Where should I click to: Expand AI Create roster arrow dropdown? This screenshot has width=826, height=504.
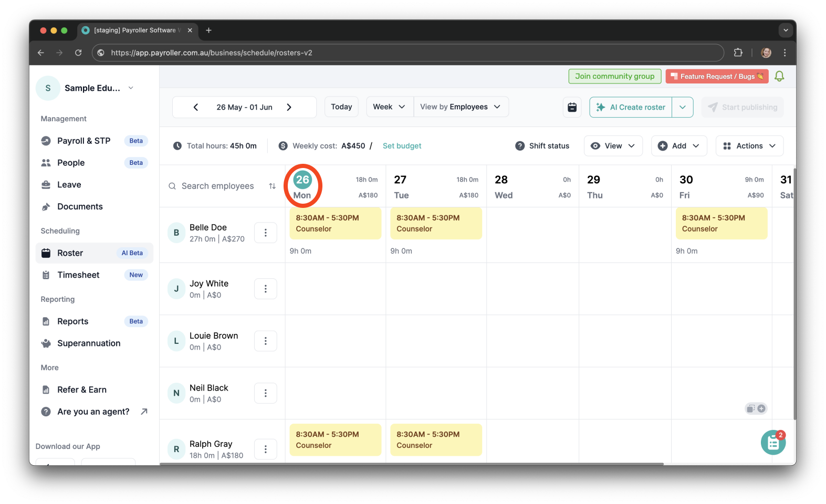click(683, 107)
